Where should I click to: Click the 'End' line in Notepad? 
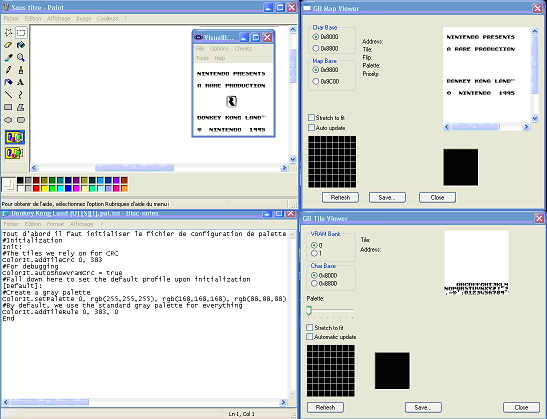[x=8, y=319]
